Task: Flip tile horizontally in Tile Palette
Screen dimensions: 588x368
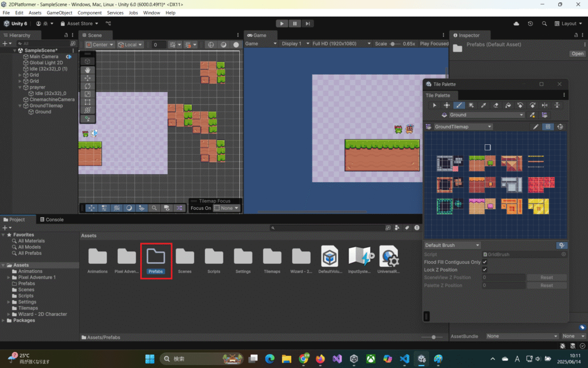Action: 545,105
